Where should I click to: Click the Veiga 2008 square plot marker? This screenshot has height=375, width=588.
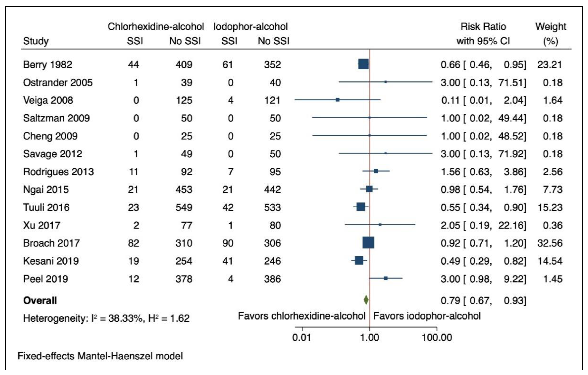coord(337,100)
